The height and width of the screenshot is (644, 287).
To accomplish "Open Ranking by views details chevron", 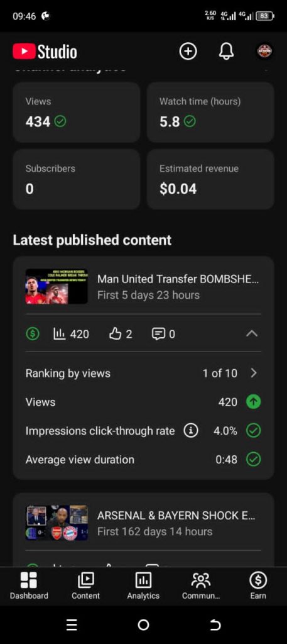I will tap(254, 373).
